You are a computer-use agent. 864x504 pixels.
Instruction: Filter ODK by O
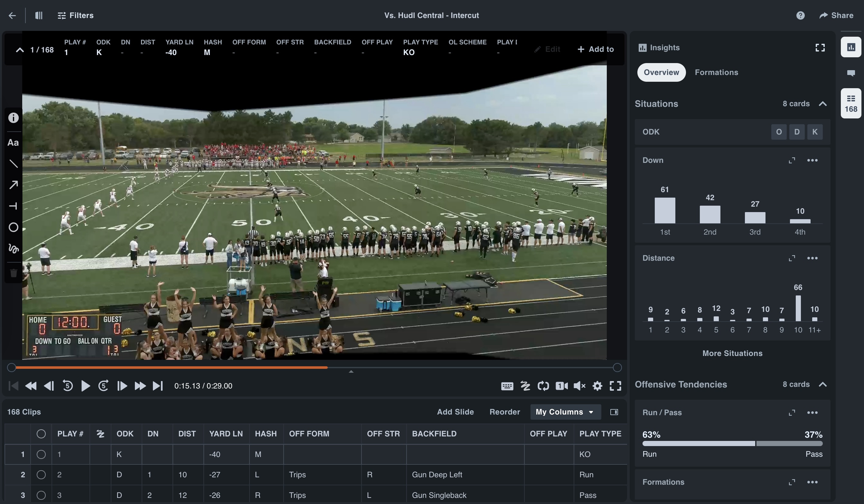tap(779, 132)
